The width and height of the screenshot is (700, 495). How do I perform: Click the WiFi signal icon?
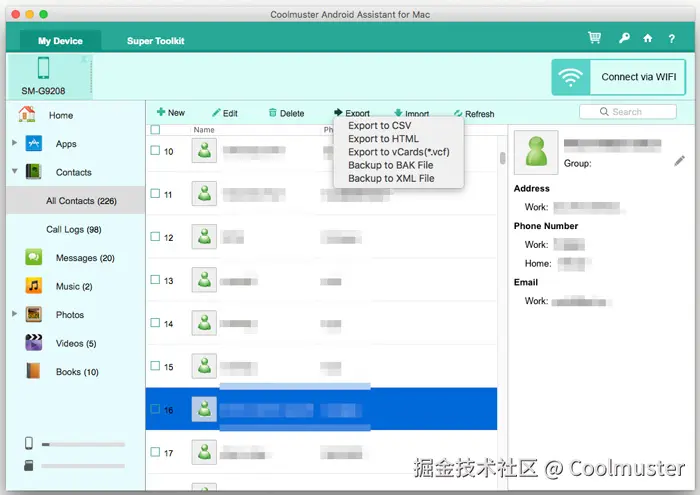pyautogui.click(x=571, y=77)
